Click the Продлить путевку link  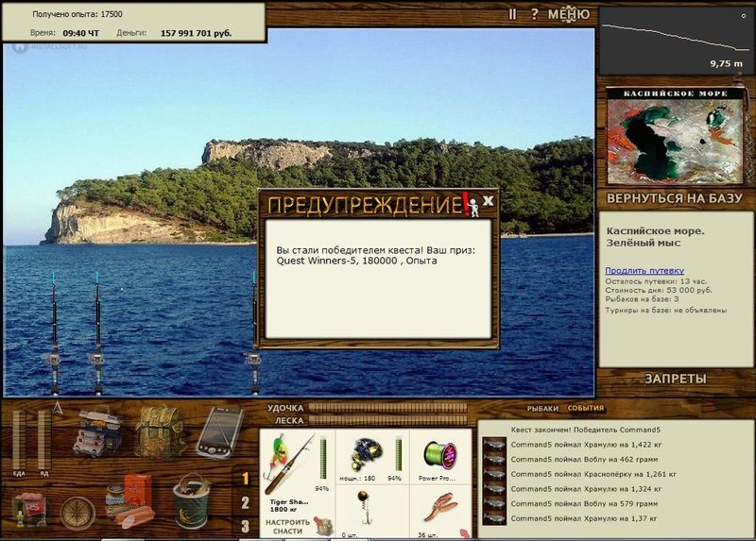644,270
